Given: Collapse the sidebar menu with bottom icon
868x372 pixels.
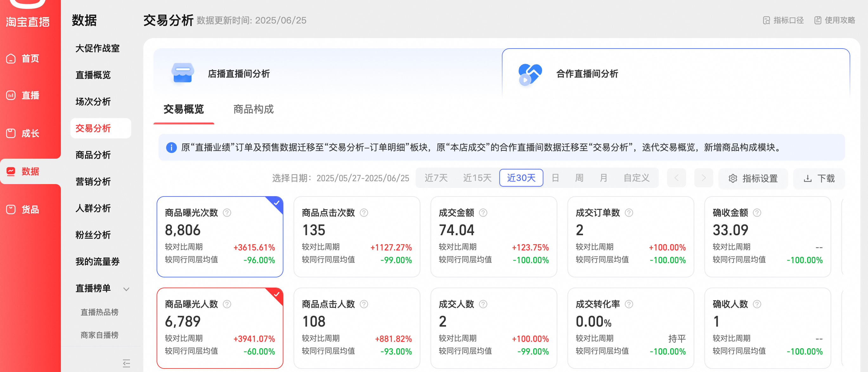Looking at the screenshot, I should point(126,363).
